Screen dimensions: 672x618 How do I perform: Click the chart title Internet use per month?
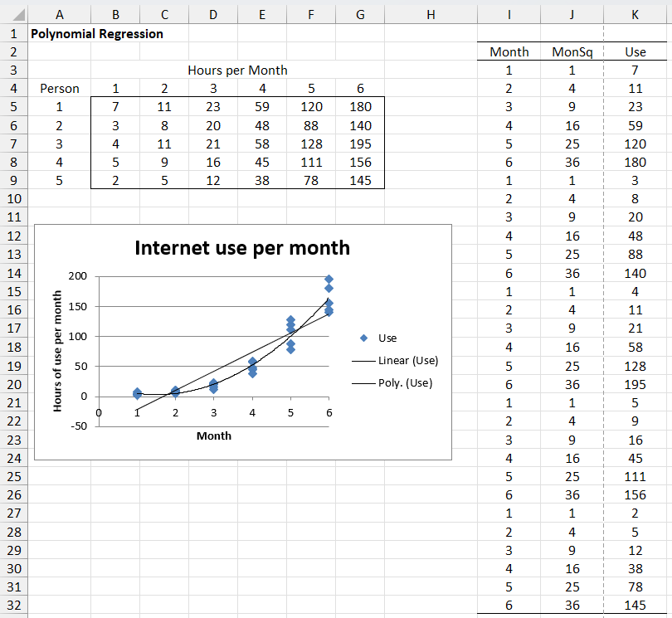[242, 247]
